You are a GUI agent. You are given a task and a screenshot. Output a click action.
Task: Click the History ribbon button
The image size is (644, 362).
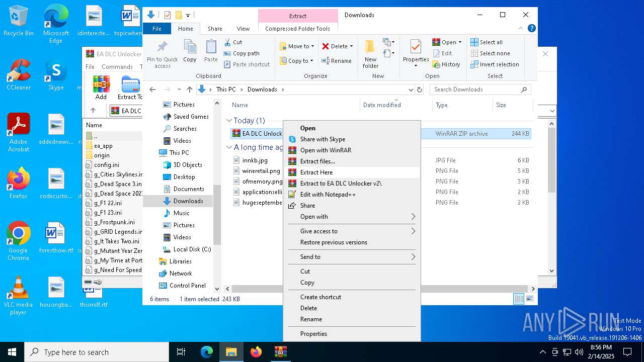pyautogui.click(x=446, y=64)
